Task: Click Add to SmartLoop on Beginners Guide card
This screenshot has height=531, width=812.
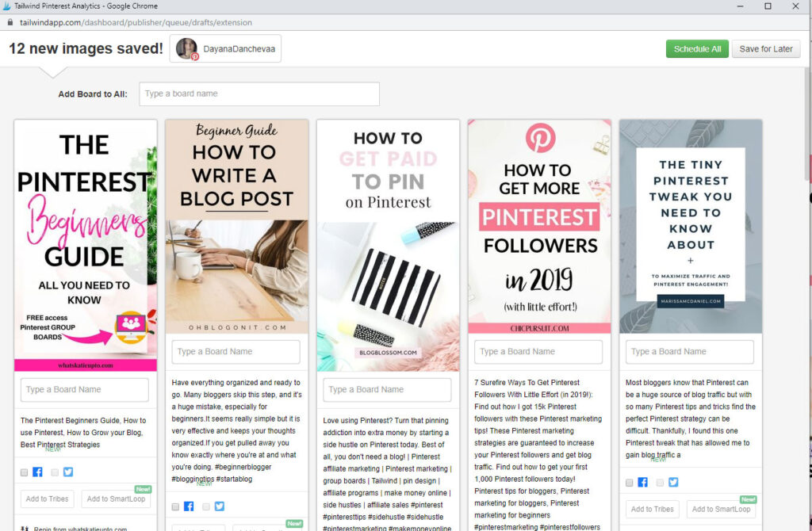Action: click(x=116, y=499)
